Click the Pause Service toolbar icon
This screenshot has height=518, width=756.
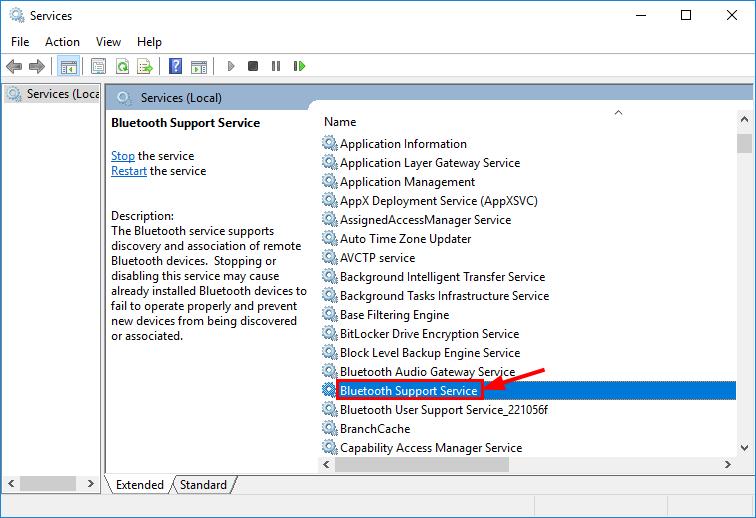click(x=276, y=66)
